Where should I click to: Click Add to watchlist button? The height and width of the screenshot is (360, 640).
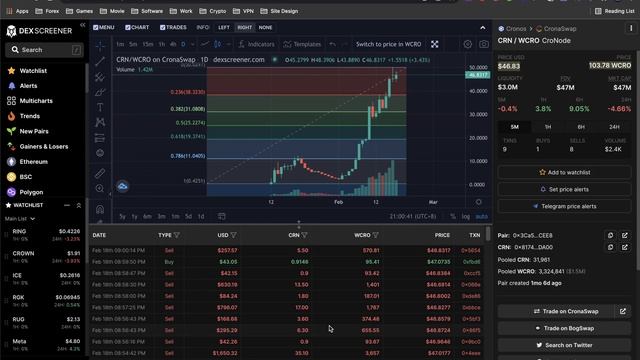(x=564, y=172)
